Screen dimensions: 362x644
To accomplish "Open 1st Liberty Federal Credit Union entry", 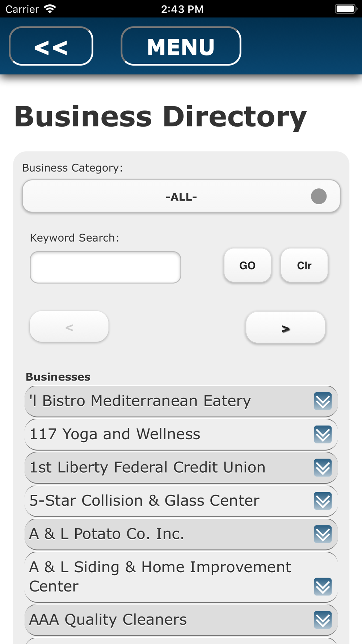I will click(181, 468).
